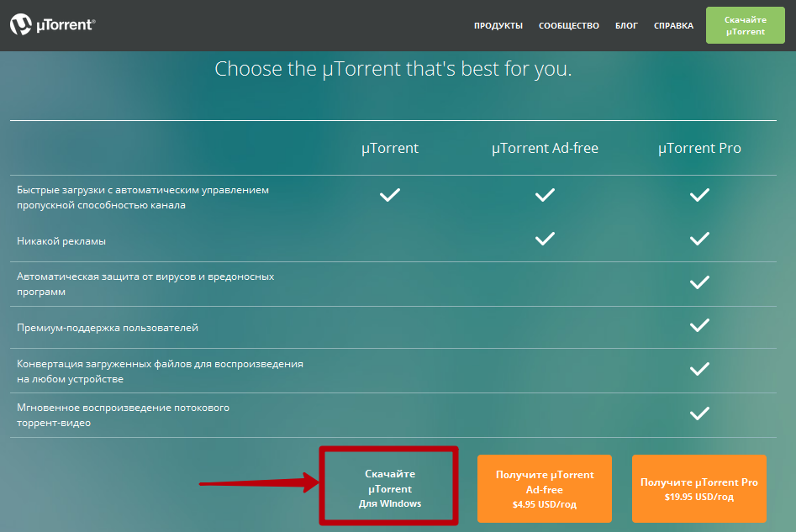796x532 pixels.
Task: Click Ad-free checkmark in Никакой рекламы row
Action: pyautogui.click(x=545, y=239)
